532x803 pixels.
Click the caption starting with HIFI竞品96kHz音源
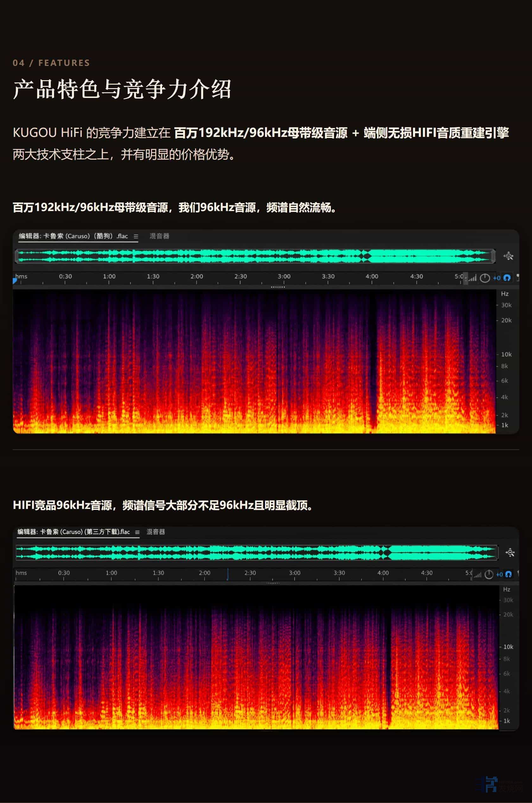[163, 505]
